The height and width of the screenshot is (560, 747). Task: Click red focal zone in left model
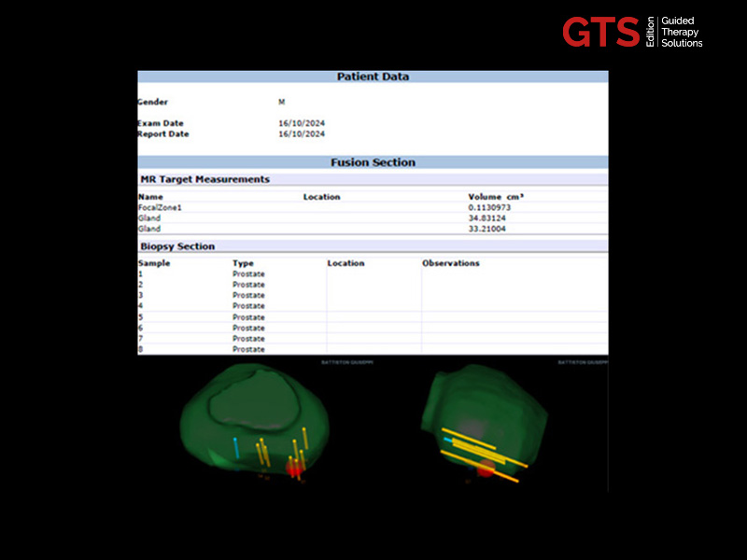point(294,469)
